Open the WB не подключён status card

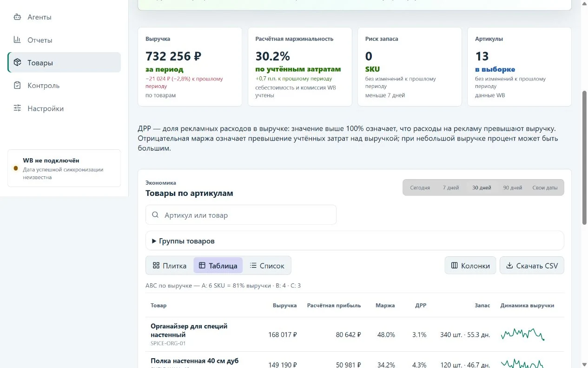coord(64,168)
